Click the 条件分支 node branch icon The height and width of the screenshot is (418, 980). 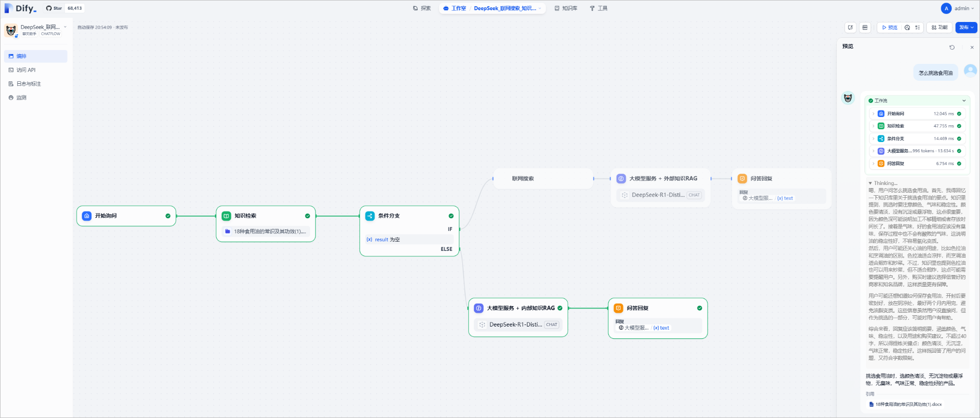pos(370,216)
